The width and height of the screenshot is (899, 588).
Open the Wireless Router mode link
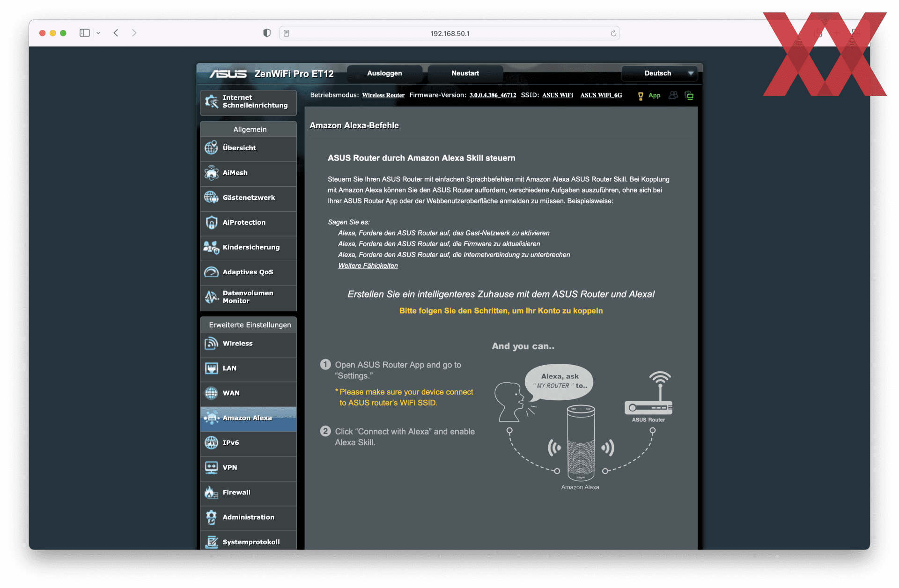(x=383, y=96)
